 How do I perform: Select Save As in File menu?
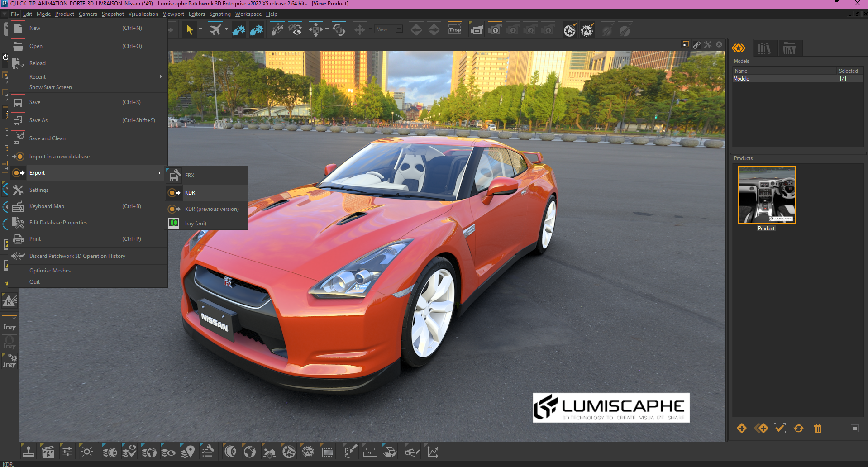tap(89, 120)
